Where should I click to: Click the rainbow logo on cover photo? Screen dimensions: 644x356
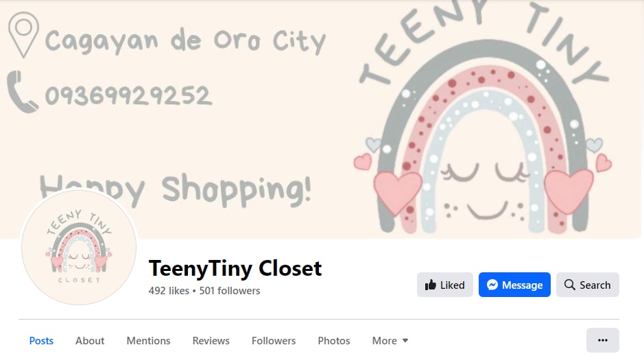[x=484, y=119]
